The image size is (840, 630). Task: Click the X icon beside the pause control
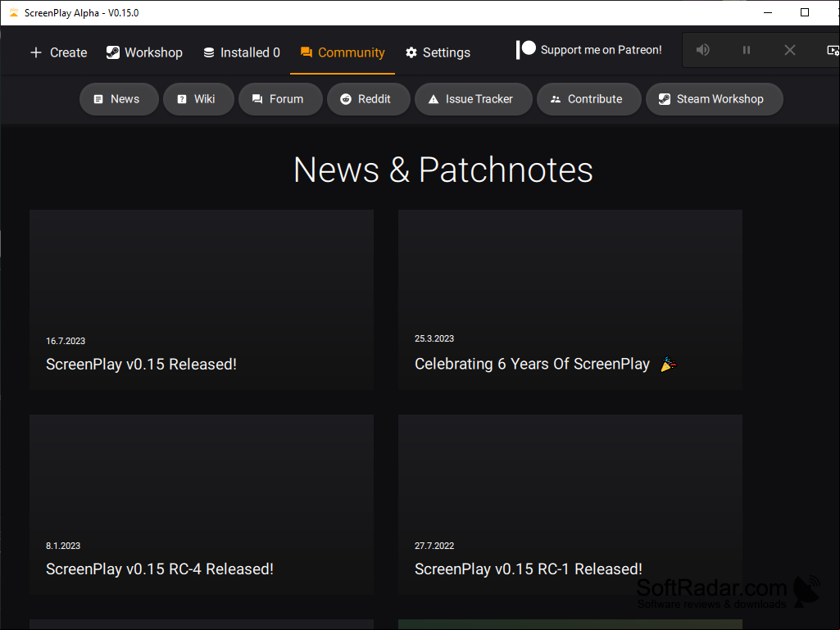790,50
